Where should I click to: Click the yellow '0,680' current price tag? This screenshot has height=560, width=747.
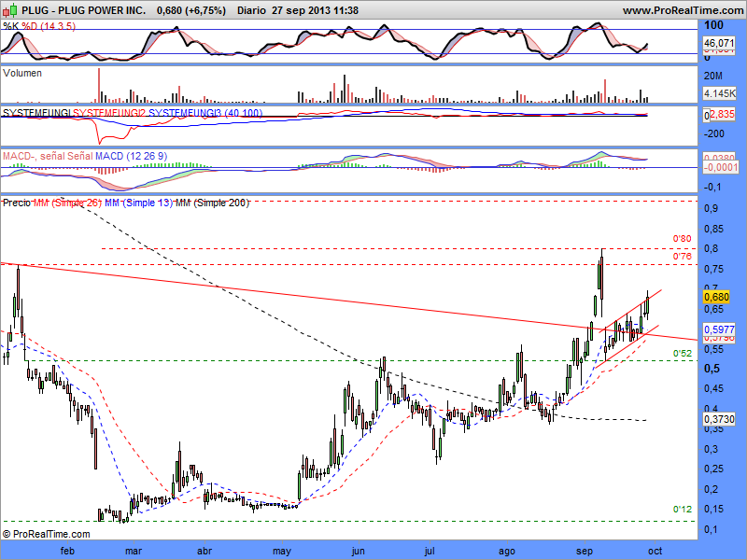716,297
